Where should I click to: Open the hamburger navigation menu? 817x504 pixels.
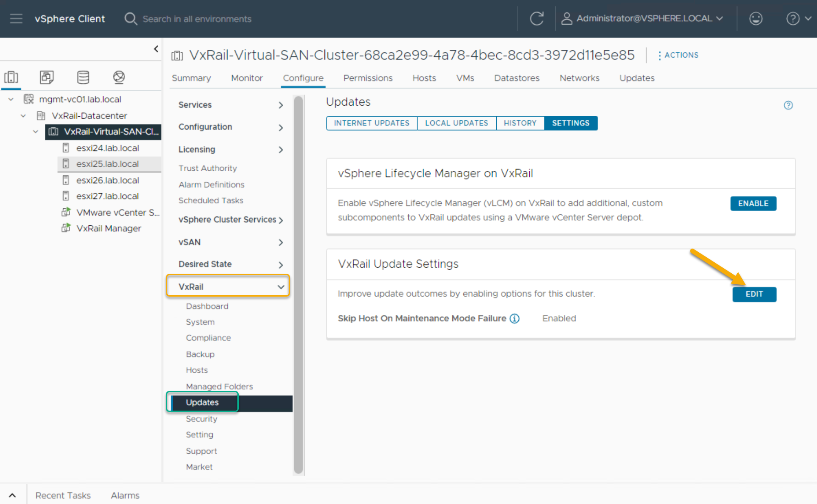click(x=16, y=19)
